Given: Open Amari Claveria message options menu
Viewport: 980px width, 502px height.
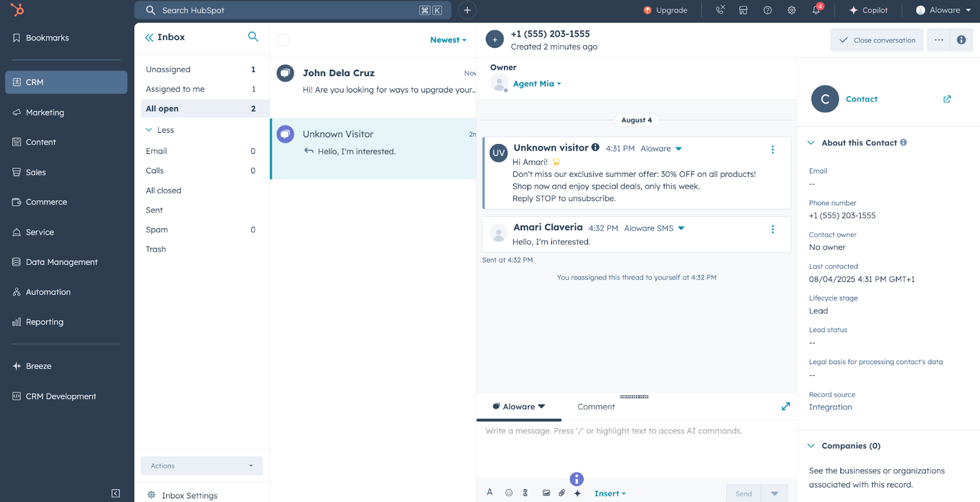Looking at the screenshot, I should point(772,229).
